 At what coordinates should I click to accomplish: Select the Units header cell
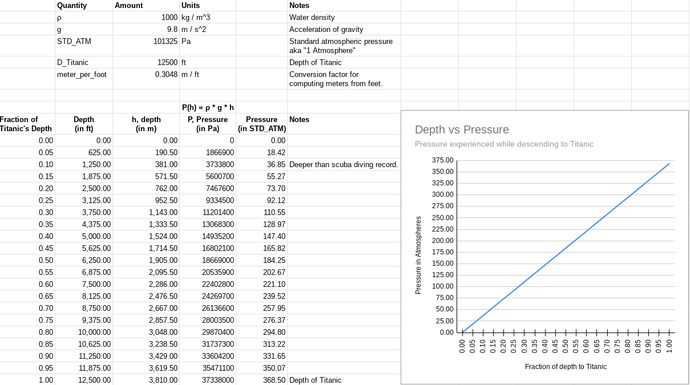pos(208,6)
